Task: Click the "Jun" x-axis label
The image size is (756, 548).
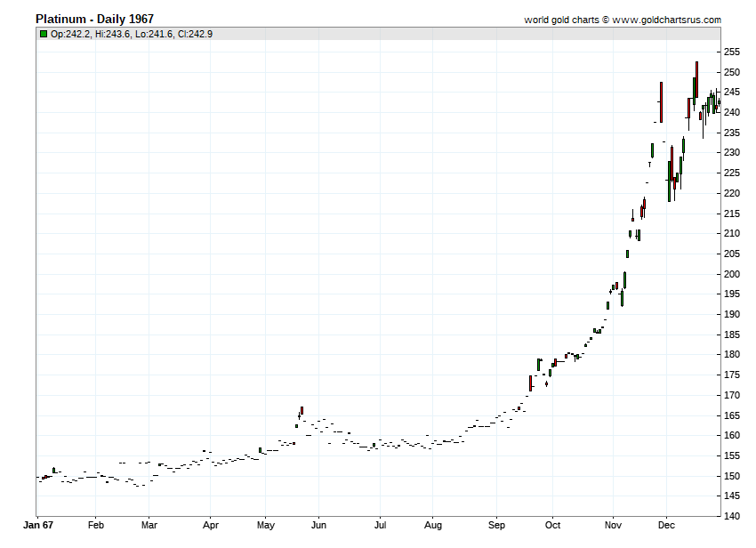Action: pos(318,526)
